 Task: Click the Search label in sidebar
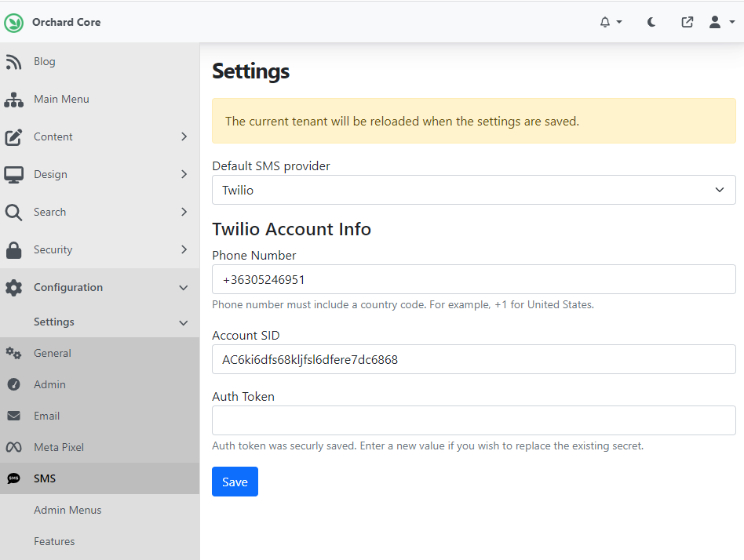pos(49,212)
